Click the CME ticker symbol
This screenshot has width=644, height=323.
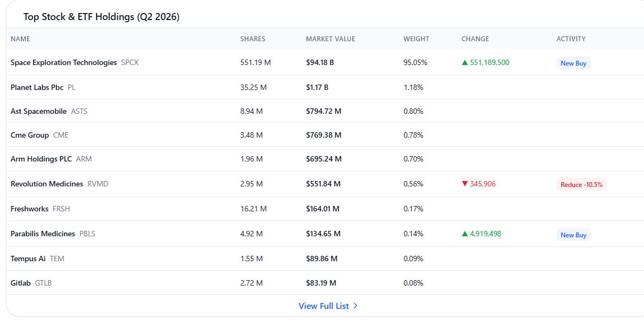tap(61, 134)
